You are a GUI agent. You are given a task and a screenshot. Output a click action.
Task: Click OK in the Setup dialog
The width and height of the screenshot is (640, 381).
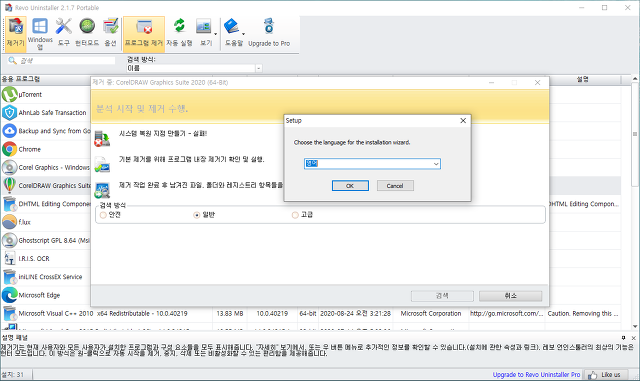pyautogui.click(x=350, y=186)
